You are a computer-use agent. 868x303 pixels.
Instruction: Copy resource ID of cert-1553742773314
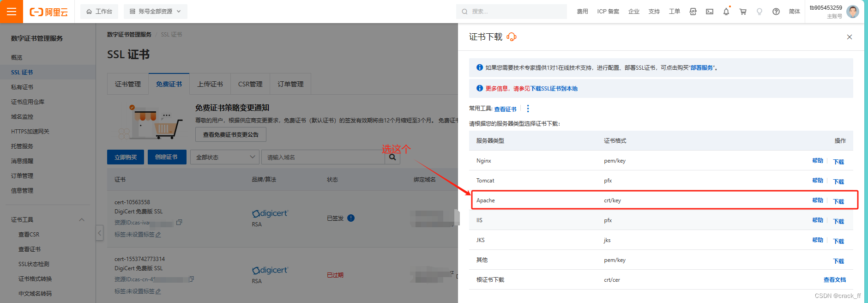coord(191,279)
